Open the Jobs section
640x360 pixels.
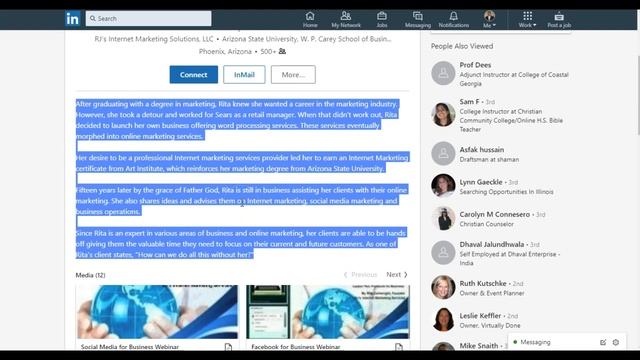[382, 20]
